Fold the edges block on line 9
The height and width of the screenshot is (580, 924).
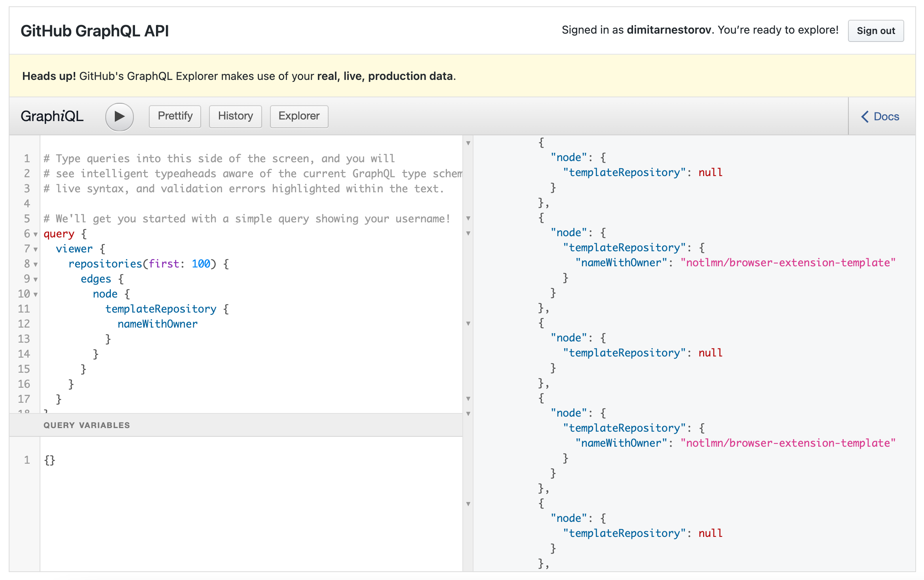(x=36, y=279)
